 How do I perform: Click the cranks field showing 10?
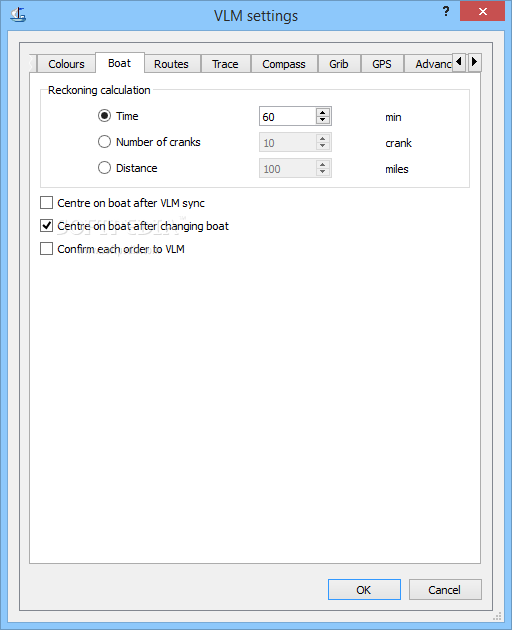pyautogui.click(x=288, y=143)
